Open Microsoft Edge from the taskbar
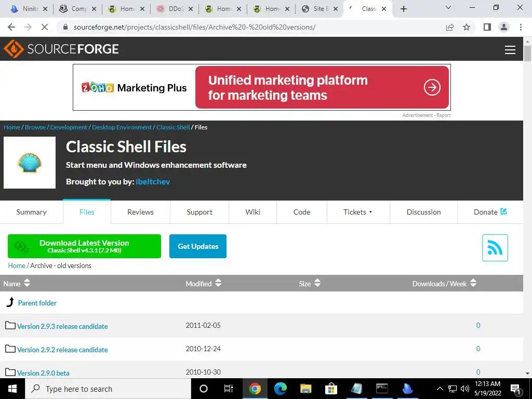The image size is (532, 399). [x=280, y=389]
